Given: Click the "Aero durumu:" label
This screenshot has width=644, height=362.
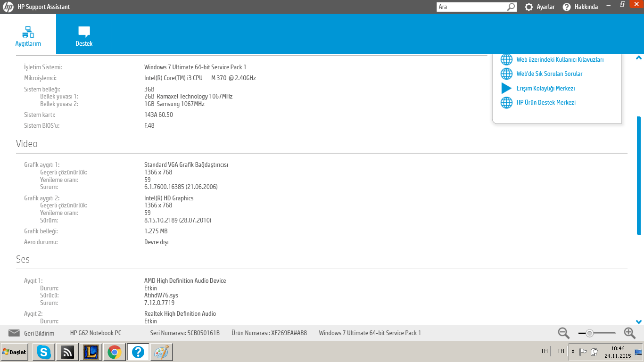Looking at the screenshot, I should click(41, 242).
